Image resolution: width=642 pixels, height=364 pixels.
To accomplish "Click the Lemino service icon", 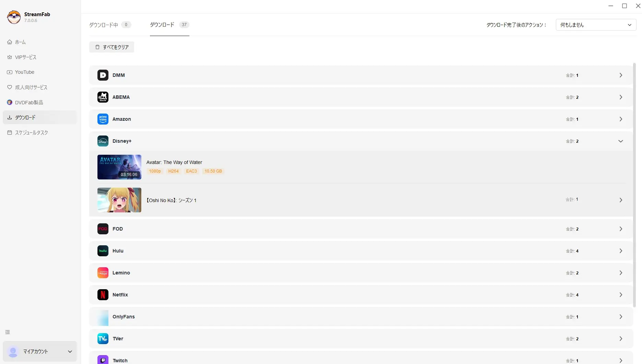I will pos(103,273).
